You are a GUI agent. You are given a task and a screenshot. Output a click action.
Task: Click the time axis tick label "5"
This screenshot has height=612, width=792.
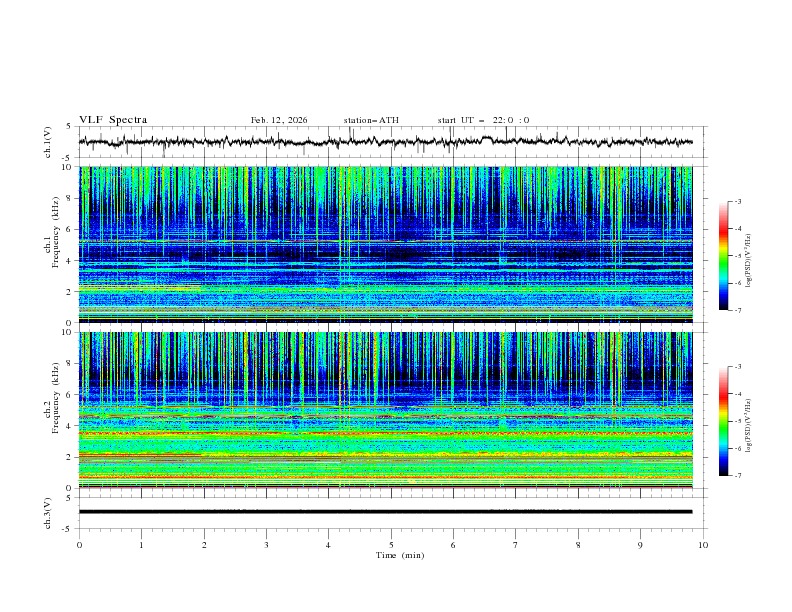391,545
